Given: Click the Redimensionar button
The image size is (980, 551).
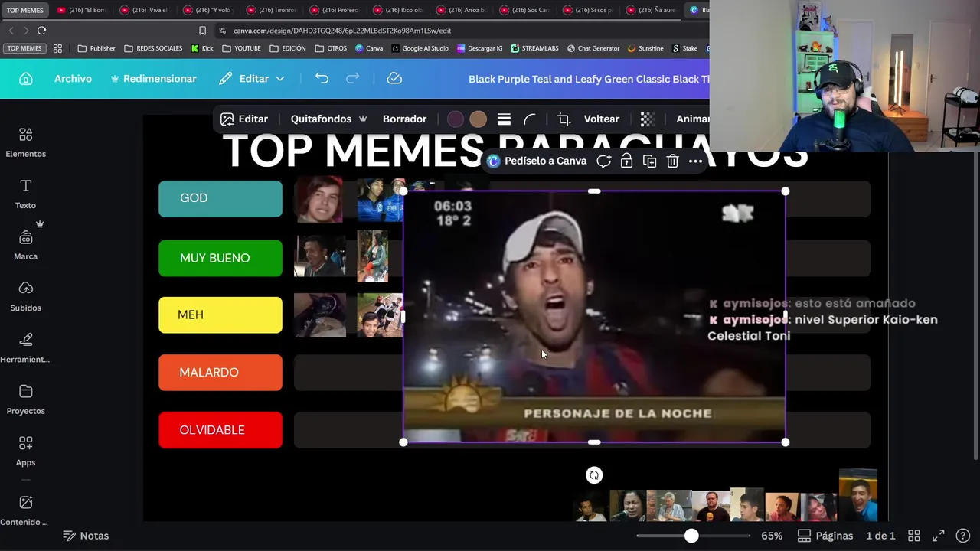Looking at the screenshot, I should (153, 79).
